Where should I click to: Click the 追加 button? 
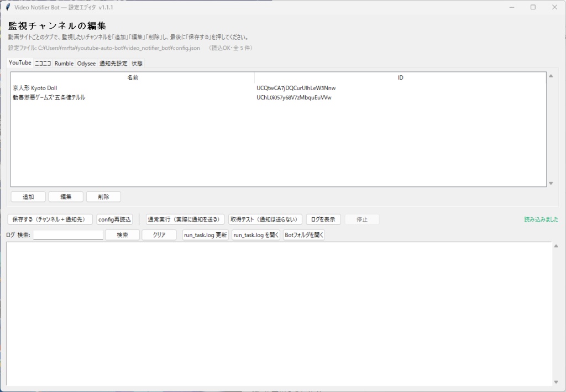[x=28, y=197]
